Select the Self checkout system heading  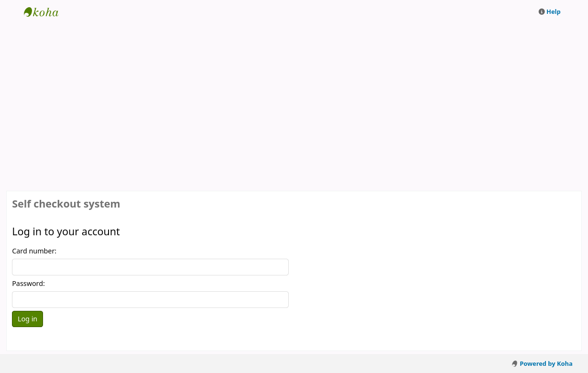pyautogui.click(x=66, y=204)
